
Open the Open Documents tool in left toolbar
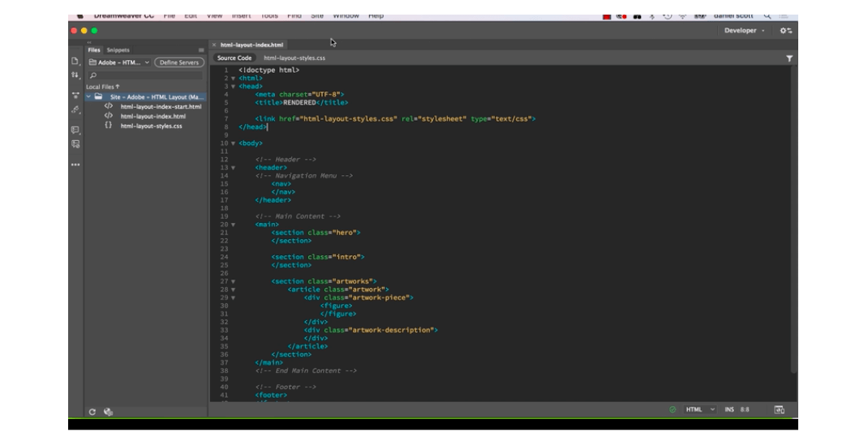pos(75,61)
